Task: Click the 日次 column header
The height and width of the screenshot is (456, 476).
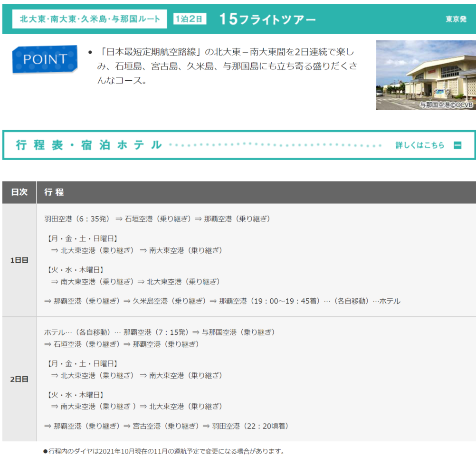Action: coord(19,192)
